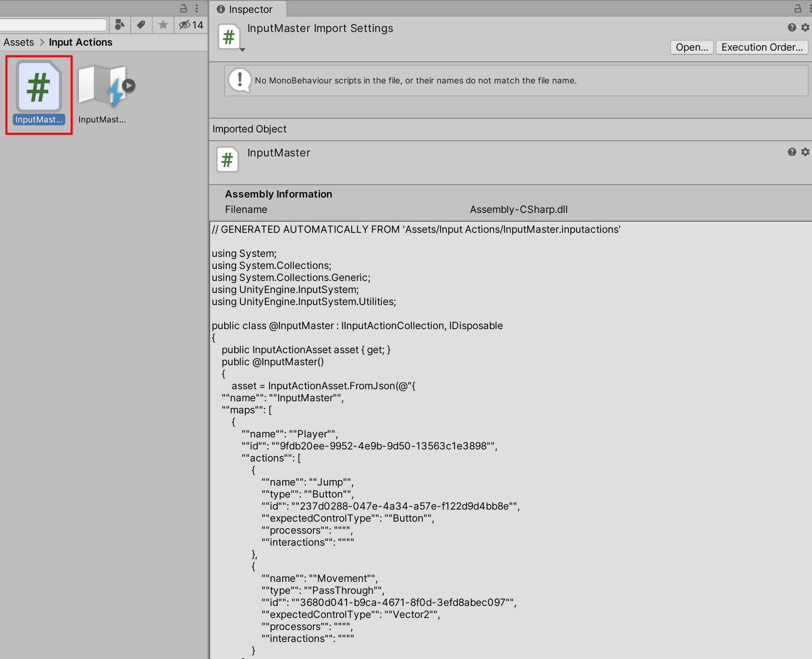This screenshot has height=659, width=812.
Task: Click the Project search input field
Action: pyautogui.click(x=53, y=25)
